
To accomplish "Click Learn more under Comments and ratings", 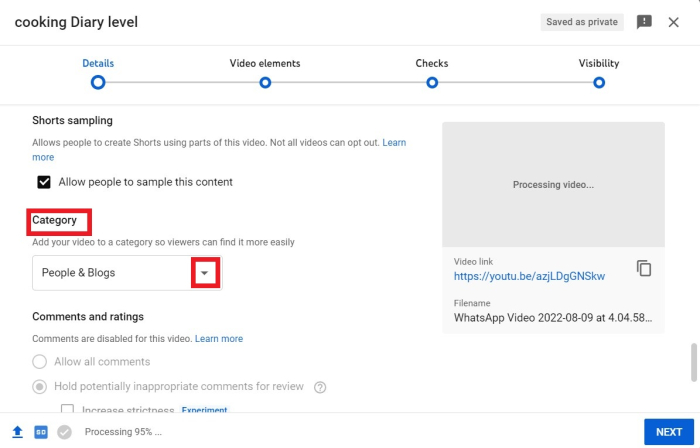I will coord(219,339).
